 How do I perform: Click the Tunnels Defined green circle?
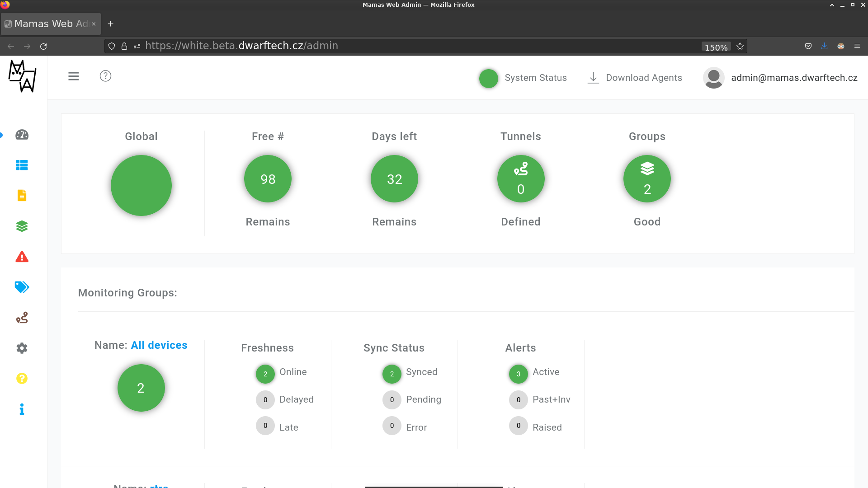(520, 179)
